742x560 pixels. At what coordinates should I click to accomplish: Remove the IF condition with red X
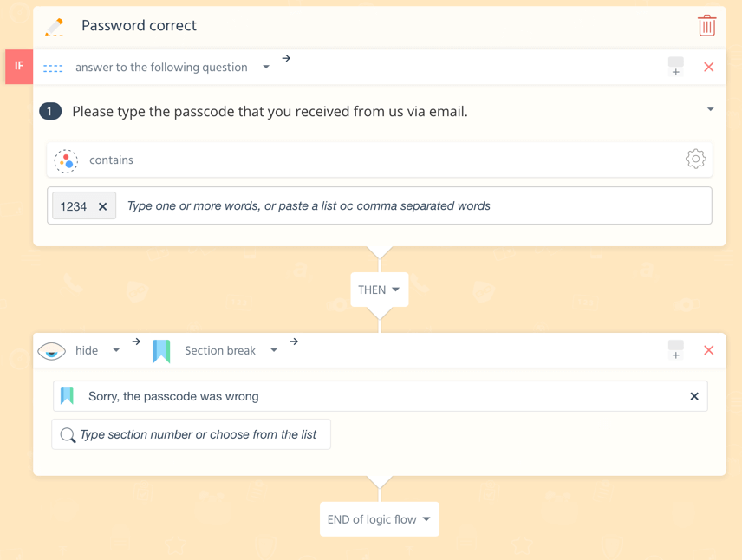[x=708, y=67]
